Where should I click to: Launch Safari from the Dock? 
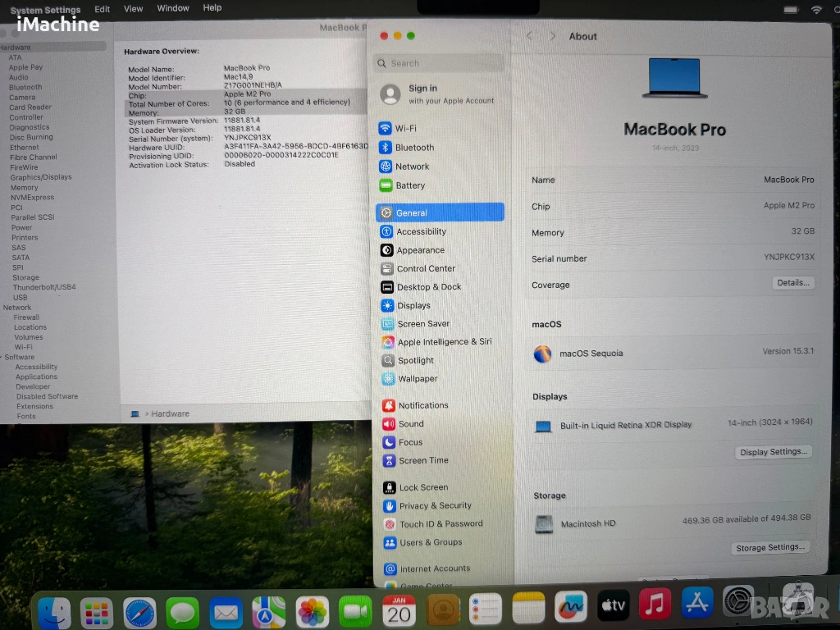coord(139,612)
